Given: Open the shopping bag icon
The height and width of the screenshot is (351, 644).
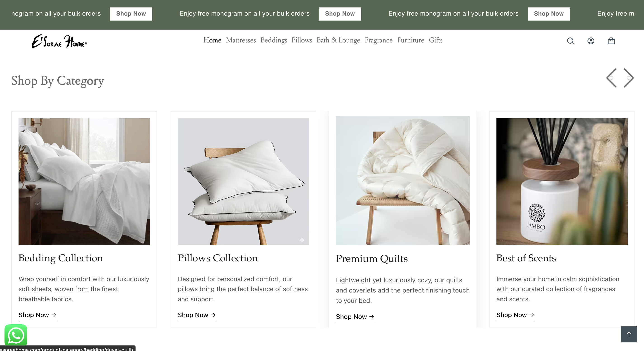Looking at the screenshot, I should 611,41.
